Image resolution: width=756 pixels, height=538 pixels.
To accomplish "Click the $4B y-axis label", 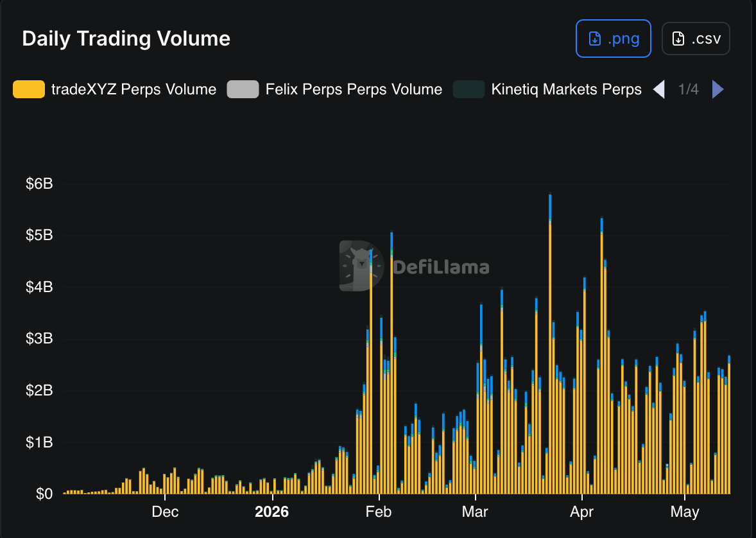I will (x=40, y=287).
